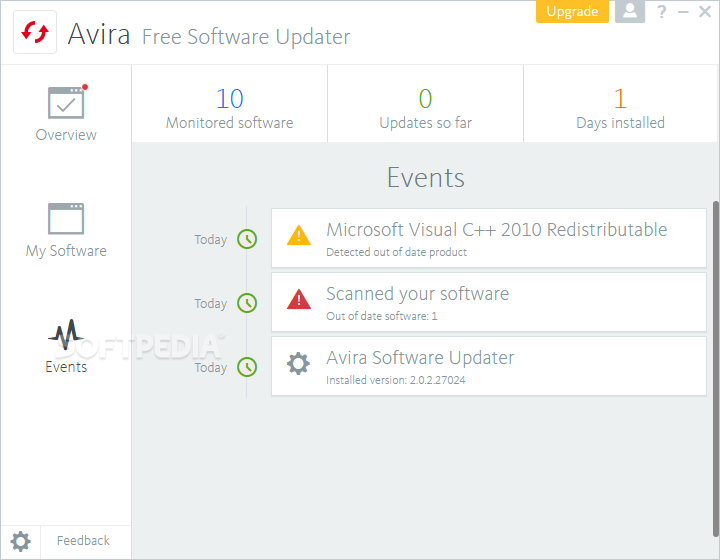Click clock icon next to Avira Software Updater event
This screenshot has width=720, height=560.
247,367
